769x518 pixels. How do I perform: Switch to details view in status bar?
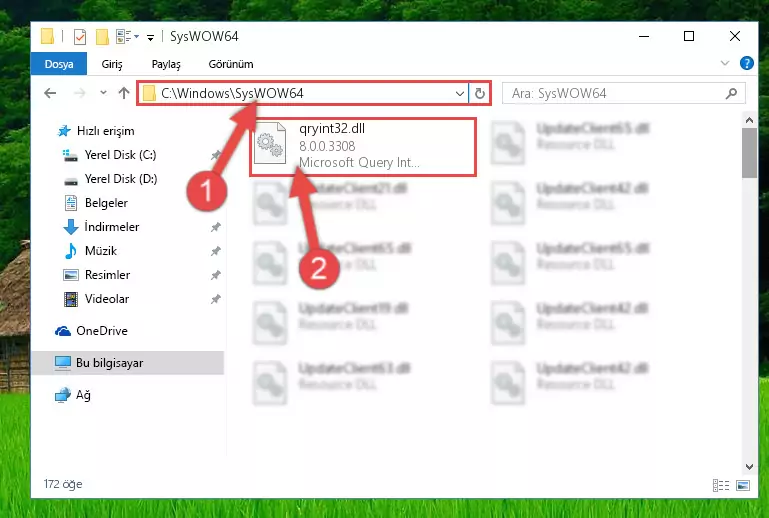tap(720, 486)
